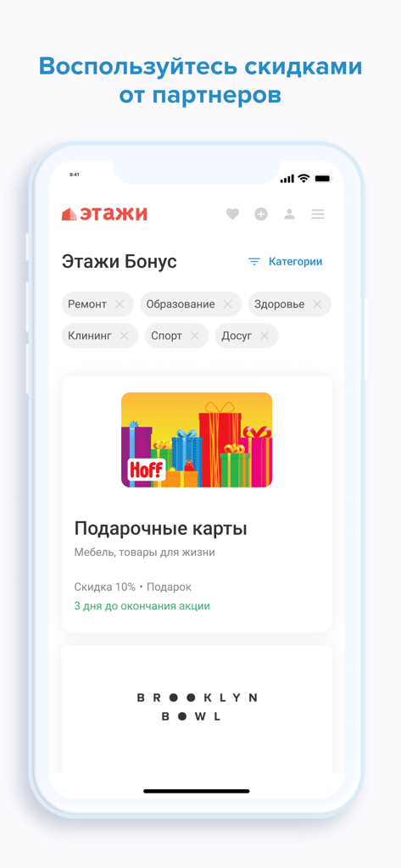
Task: Tap Мебель, товары для жизни subtitle
Action: [145, 553]
